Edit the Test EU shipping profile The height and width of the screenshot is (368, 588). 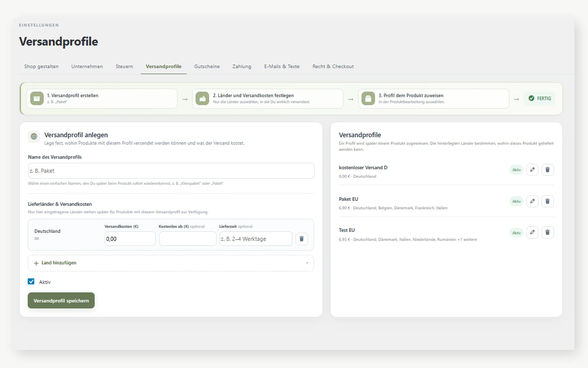pyautogui.click(x=532, y=233)
